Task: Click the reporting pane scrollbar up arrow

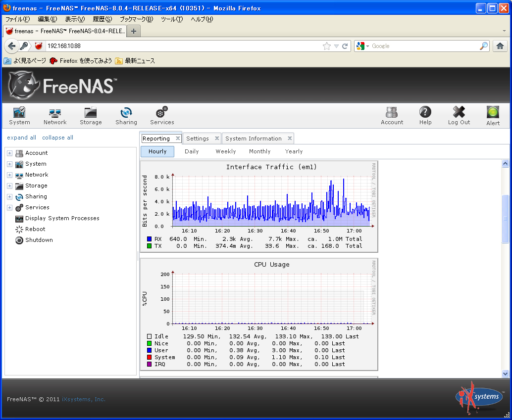Action: click(x=505, y=163)
